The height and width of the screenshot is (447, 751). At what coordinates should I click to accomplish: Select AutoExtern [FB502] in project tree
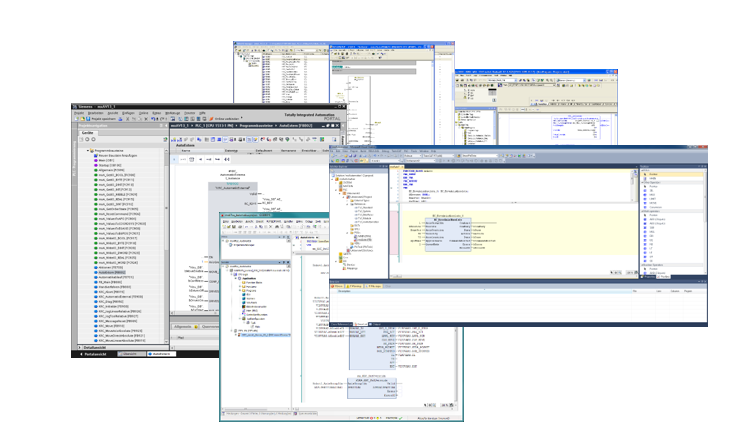coord(111,270)
